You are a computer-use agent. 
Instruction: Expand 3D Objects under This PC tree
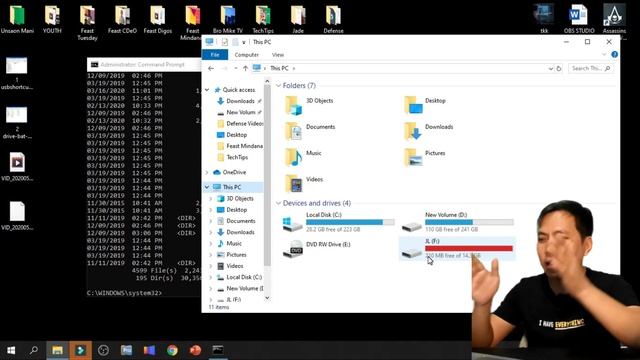point(211,199)
